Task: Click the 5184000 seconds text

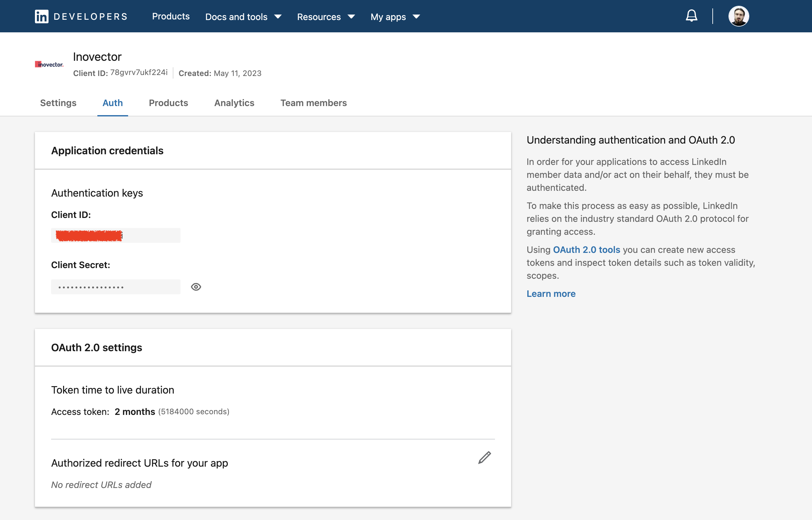Action: 194,412
